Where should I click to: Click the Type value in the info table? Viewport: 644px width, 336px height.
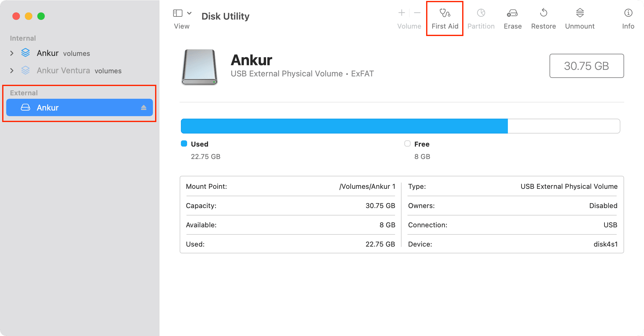pos(569,186)
